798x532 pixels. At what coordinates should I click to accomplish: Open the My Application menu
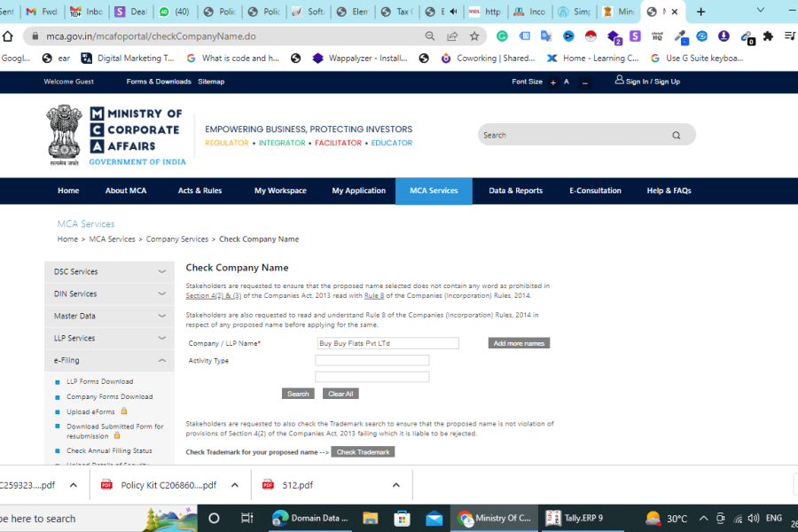pyautogui.click(x=359, y=191)
